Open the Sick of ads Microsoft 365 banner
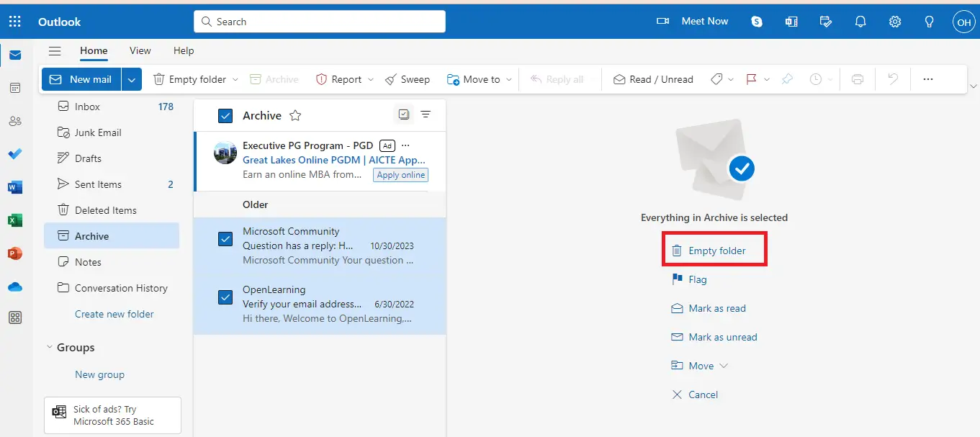The width and height of the screenshot is (980, 437). click(x=112, y=415)
